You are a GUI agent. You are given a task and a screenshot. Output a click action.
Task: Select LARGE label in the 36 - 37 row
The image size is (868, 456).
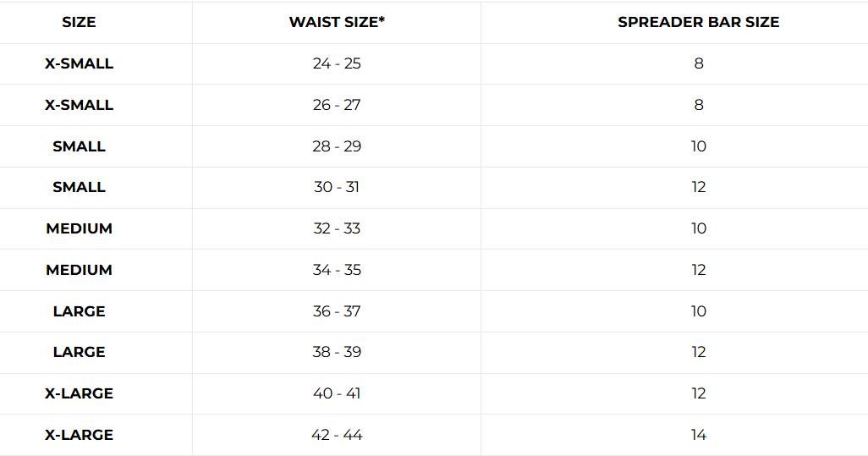tap(79, 311)
